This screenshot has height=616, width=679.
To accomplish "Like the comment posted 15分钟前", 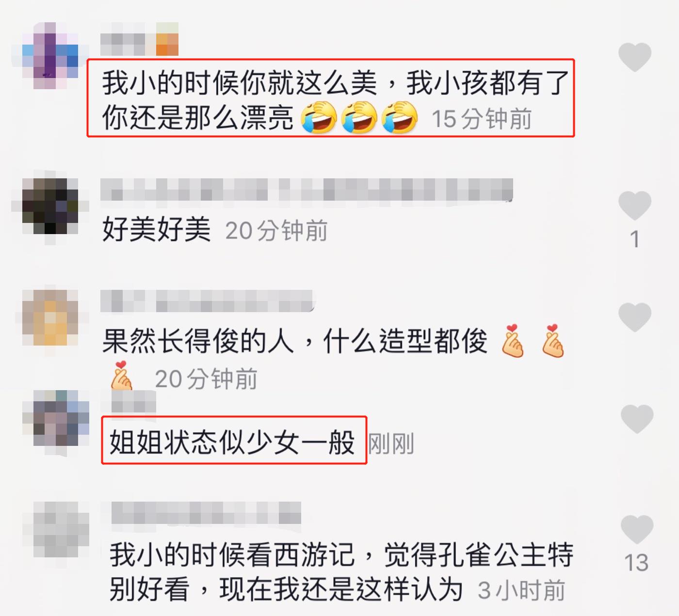I will click(x=635, y=57).
